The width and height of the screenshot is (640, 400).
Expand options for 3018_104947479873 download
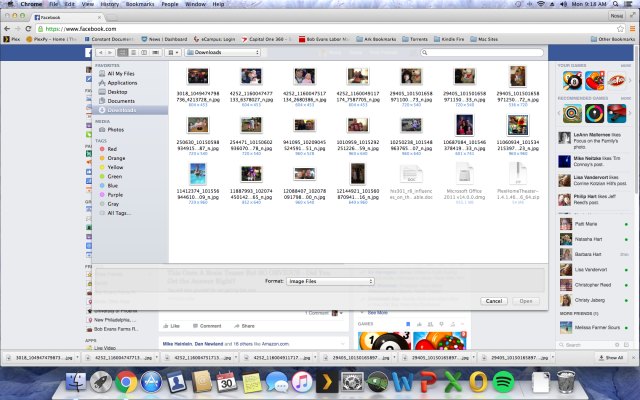click(77, 358)
